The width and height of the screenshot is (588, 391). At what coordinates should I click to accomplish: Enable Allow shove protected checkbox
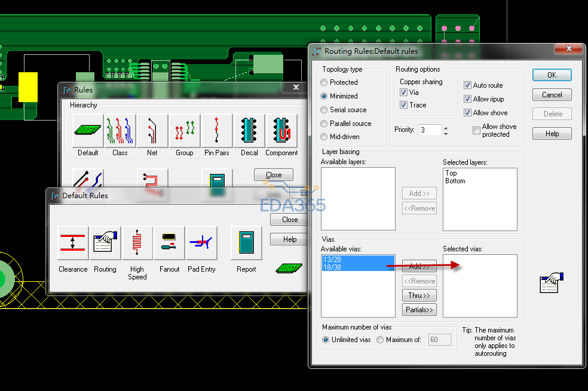click(476, 130)
